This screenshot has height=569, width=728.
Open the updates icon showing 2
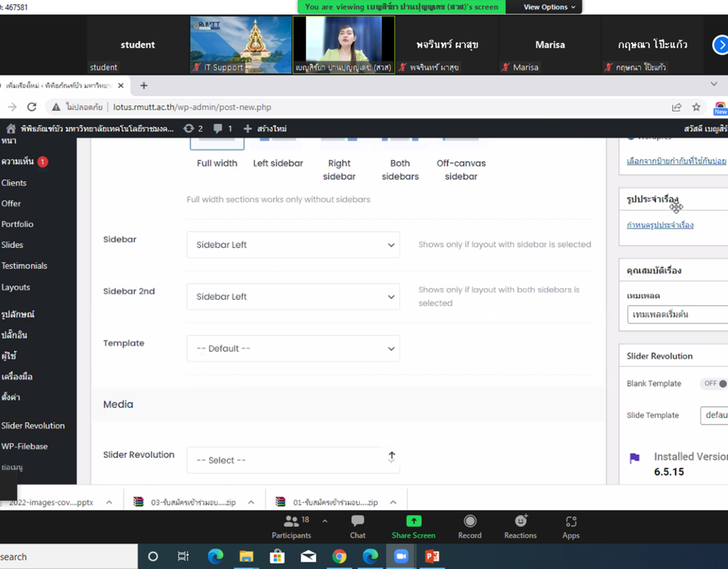point(193,129)
